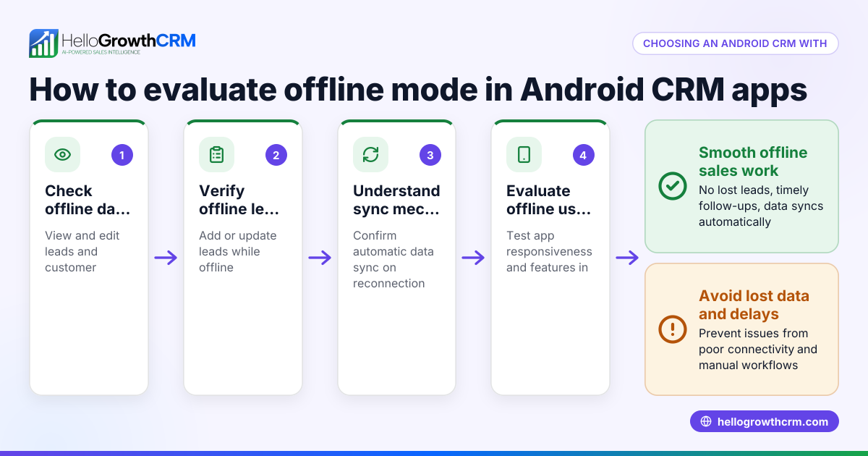Screen dimensions: 868x456
Task: Click the HelloGrowthCRM bar chart logo icon
Action: (x=43, y=43)
